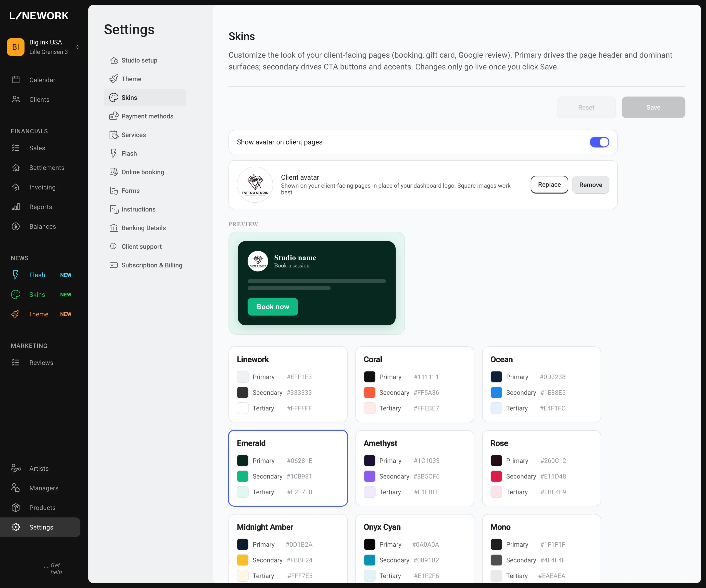Screen dimensions: 706x588
Task: Click the Online booking icon
Action: 114,172
